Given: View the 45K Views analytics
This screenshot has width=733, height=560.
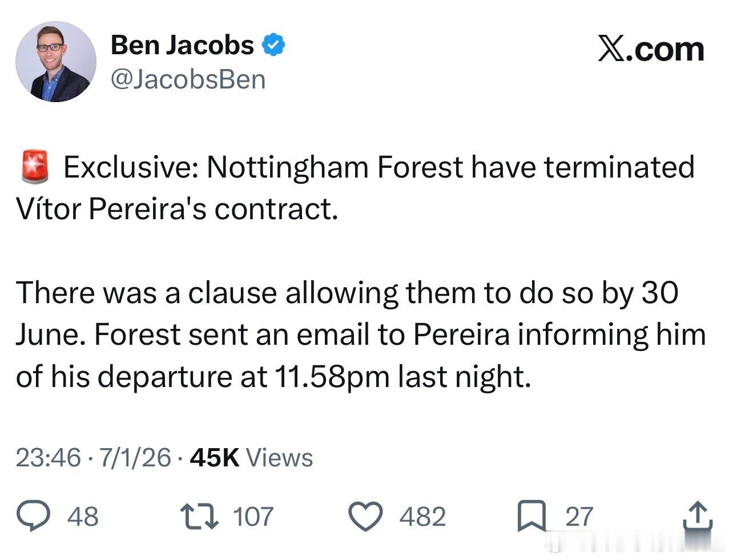Looking at the screenshot, I should pos(251,457).
